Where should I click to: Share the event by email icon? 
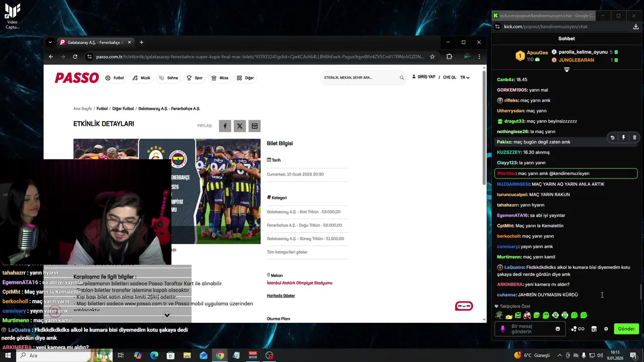255,126
